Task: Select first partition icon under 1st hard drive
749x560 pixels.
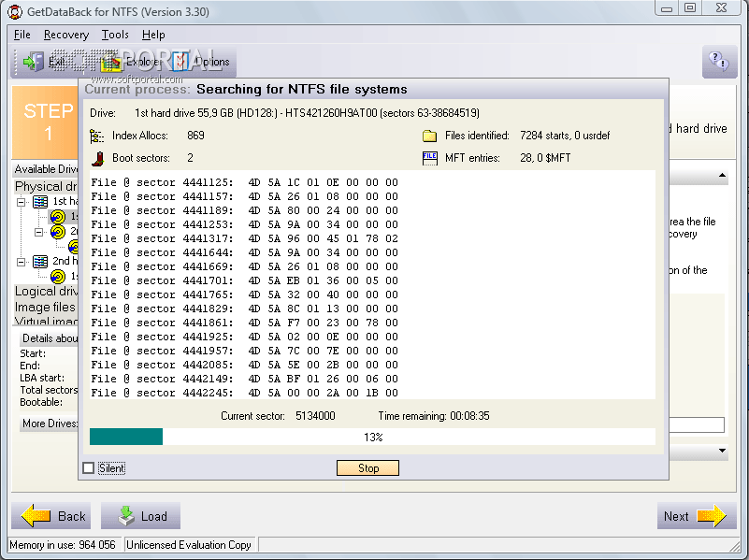Action: click(58, 217)
